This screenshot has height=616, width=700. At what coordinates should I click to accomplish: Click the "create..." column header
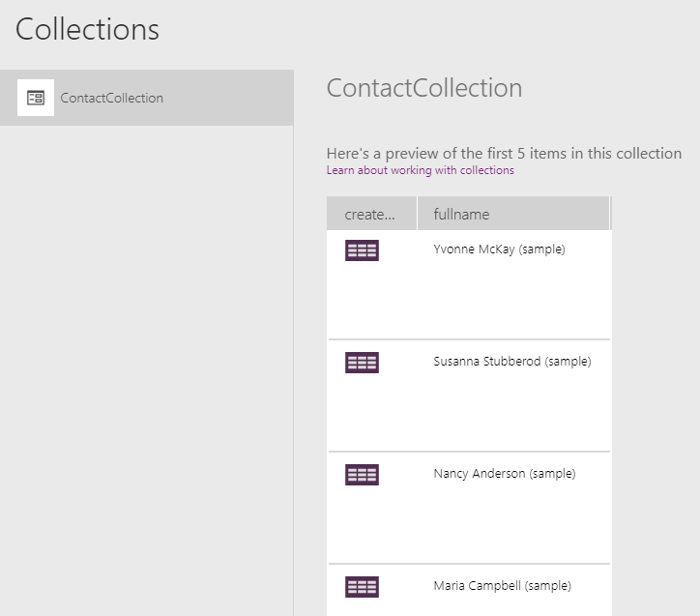tap(370, 214)
